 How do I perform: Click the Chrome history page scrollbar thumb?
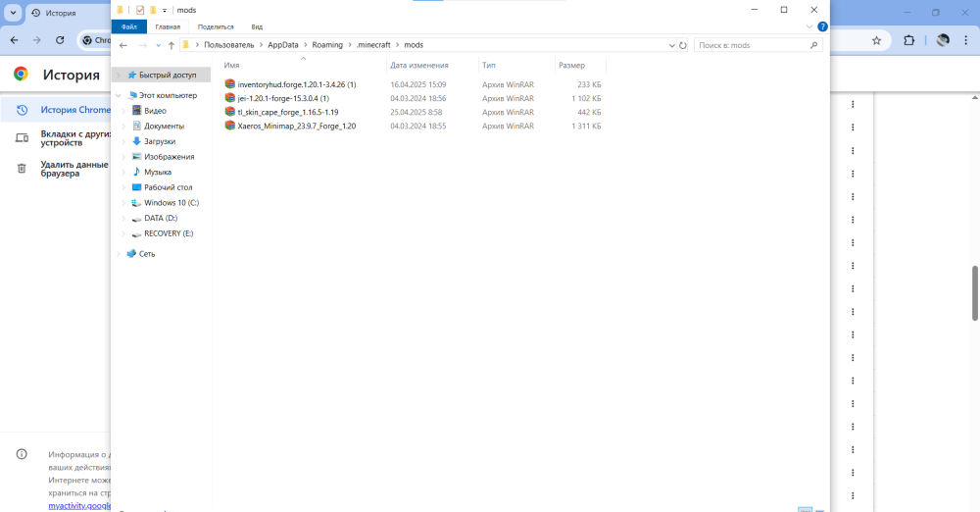pos(975,293)
